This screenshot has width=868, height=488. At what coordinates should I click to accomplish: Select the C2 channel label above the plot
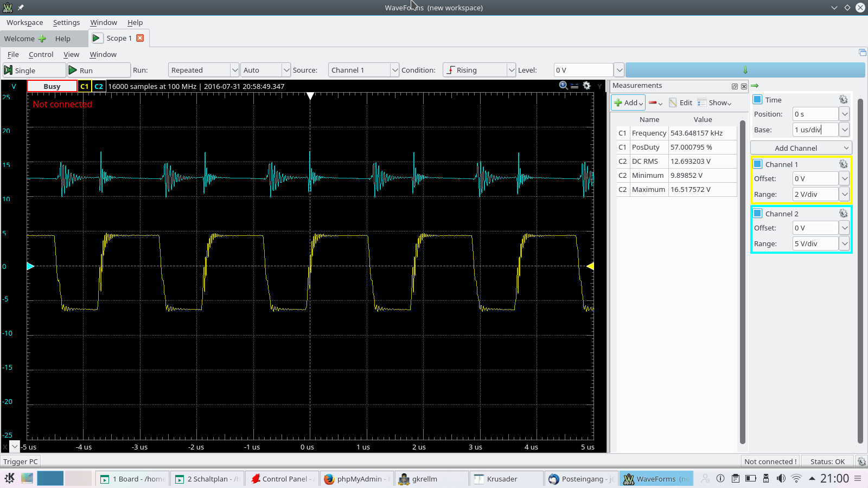(98, 86)
